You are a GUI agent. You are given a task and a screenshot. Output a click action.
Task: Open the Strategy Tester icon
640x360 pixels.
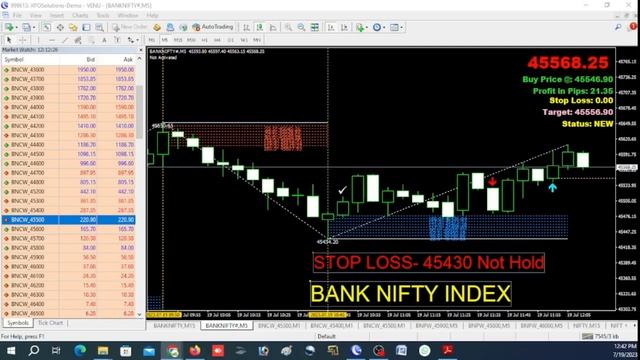click(99, 27)
